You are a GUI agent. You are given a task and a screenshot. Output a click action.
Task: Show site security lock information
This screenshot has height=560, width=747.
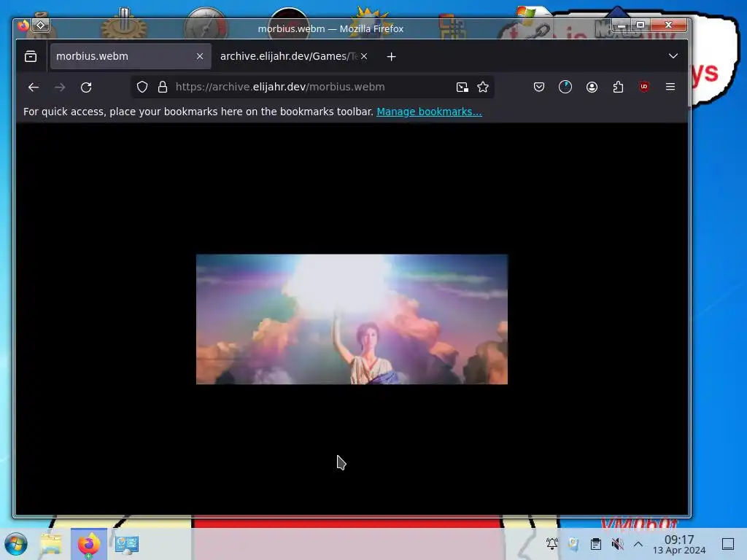click(x=163, y=87)
